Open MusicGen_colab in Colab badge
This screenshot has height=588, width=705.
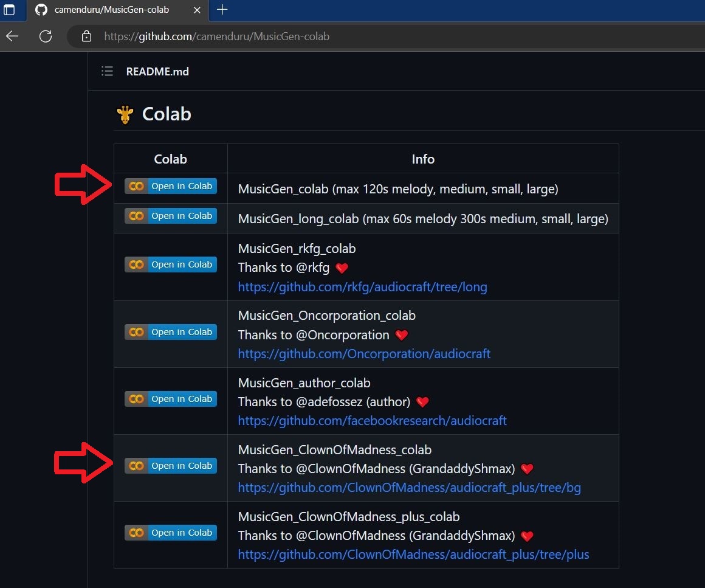171,186
